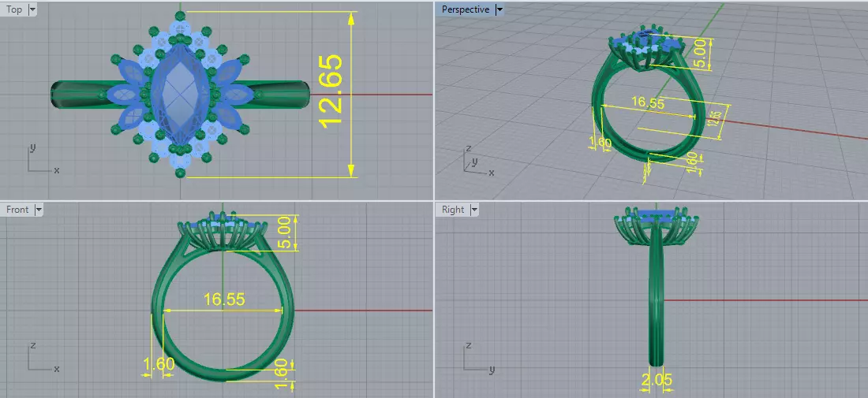Select the 5.00 dimension in Perspective view
The image size is (868, 398).
pos(700,54)
